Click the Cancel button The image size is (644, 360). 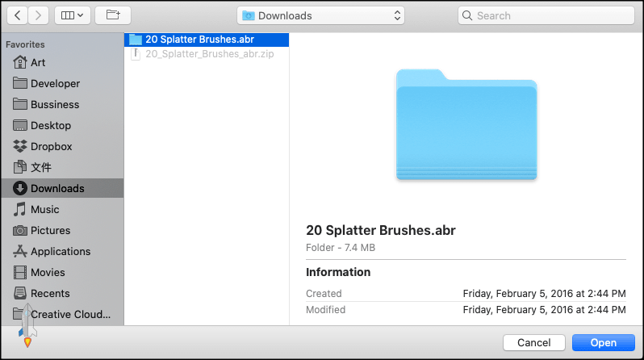click(x=533, y=343)
